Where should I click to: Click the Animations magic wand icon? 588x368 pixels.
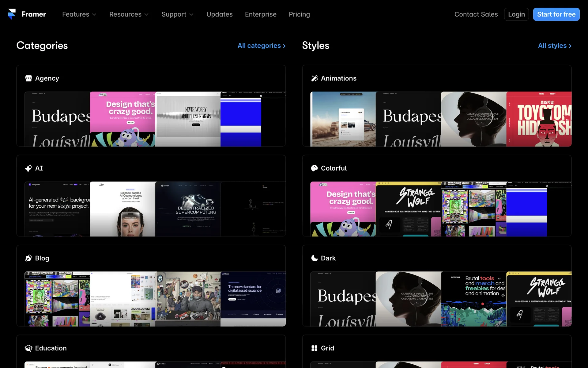coord(315,78)
